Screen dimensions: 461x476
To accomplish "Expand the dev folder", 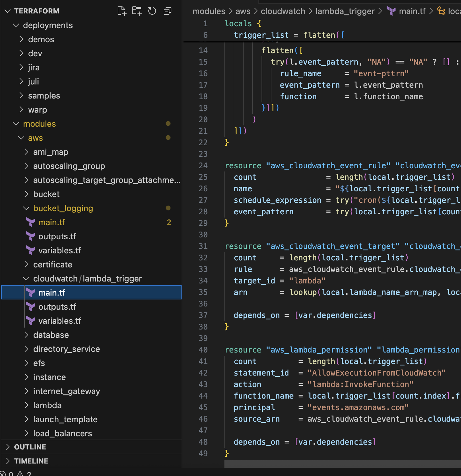I will point(21,53).
